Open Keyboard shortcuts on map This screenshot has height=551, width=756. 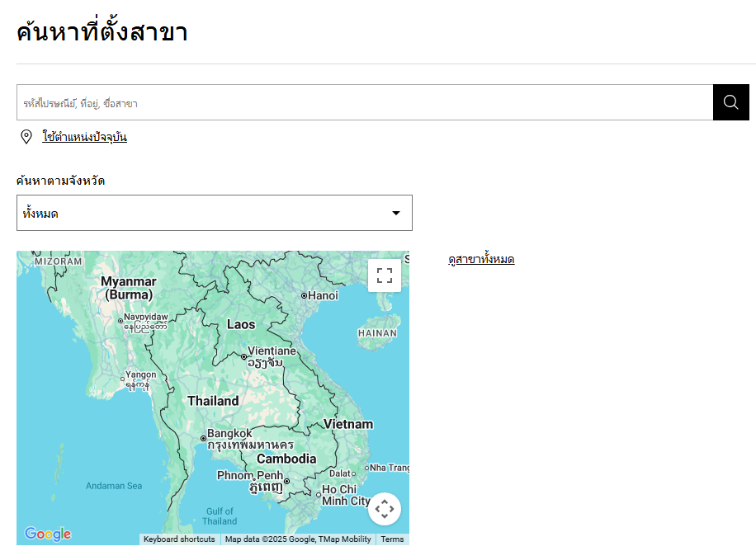[179, 539]
